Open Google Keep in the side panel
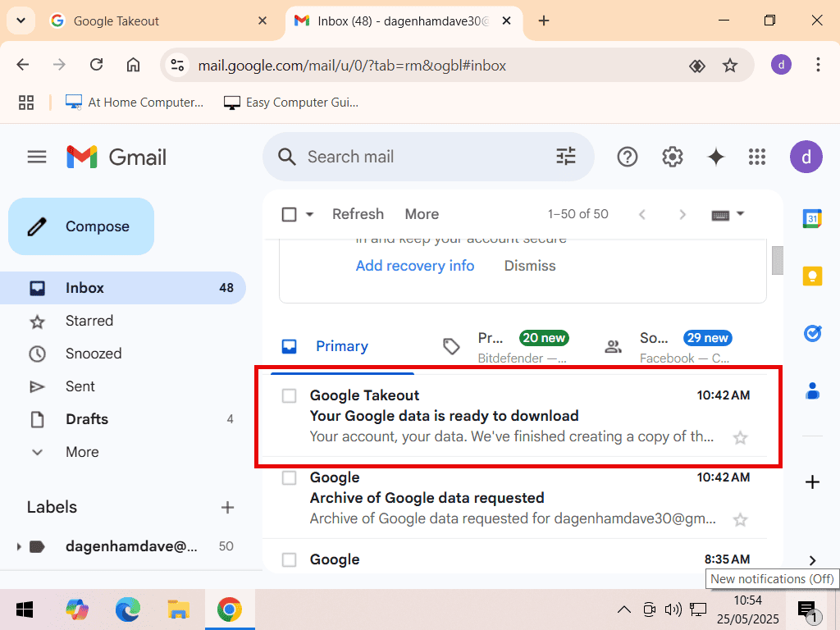This screenshot has width=840, height=630. click(812, 276)
